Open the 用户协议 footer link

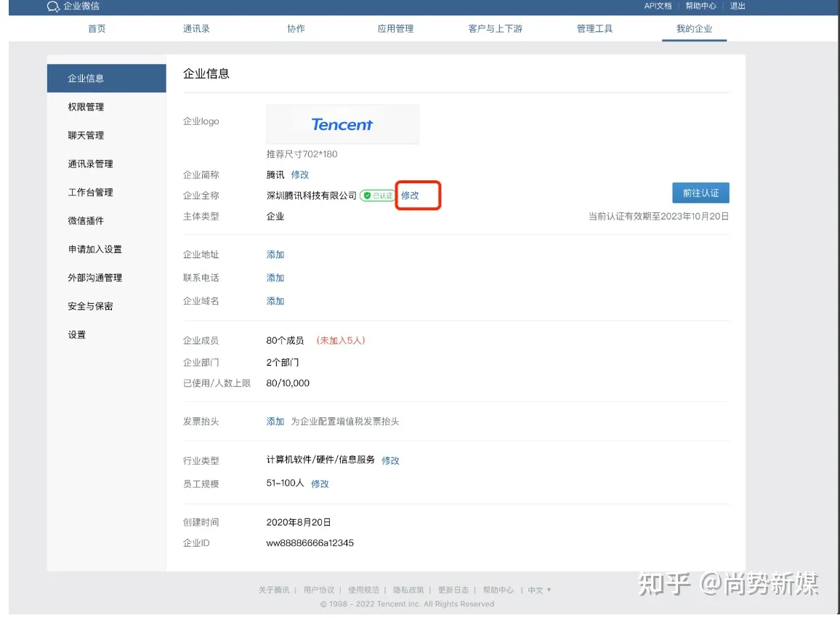coord(319,590)
